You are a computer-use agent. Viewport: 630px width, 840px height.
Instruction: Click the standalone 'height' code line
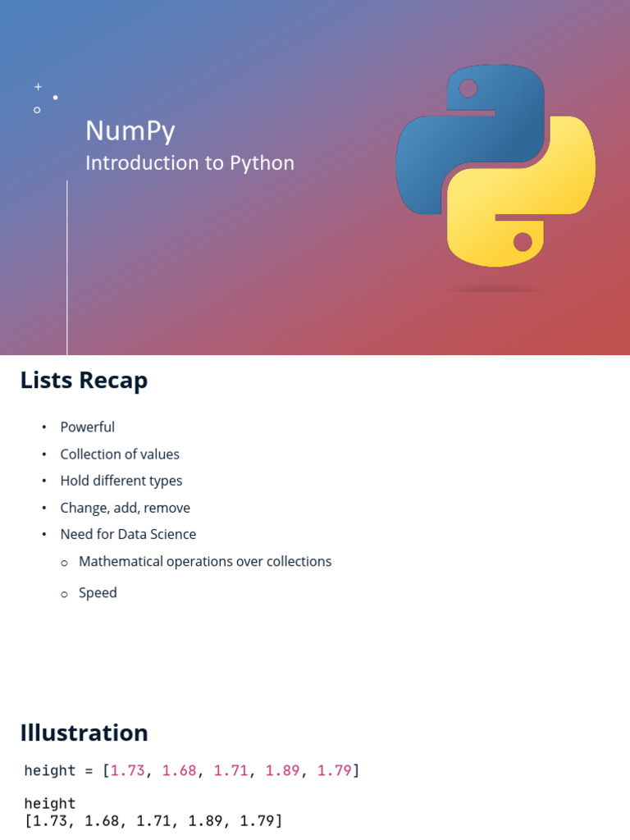50,804
